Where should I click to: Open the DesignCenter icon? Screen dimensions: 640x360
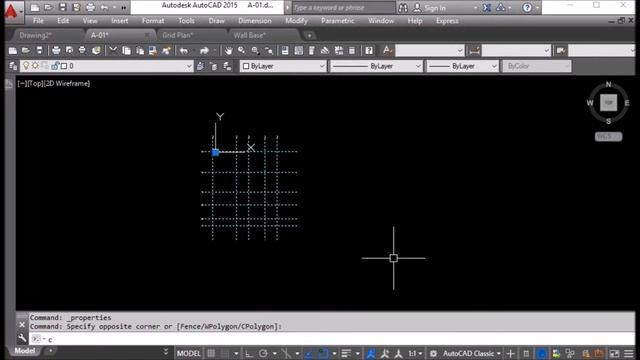click(298, 51)
